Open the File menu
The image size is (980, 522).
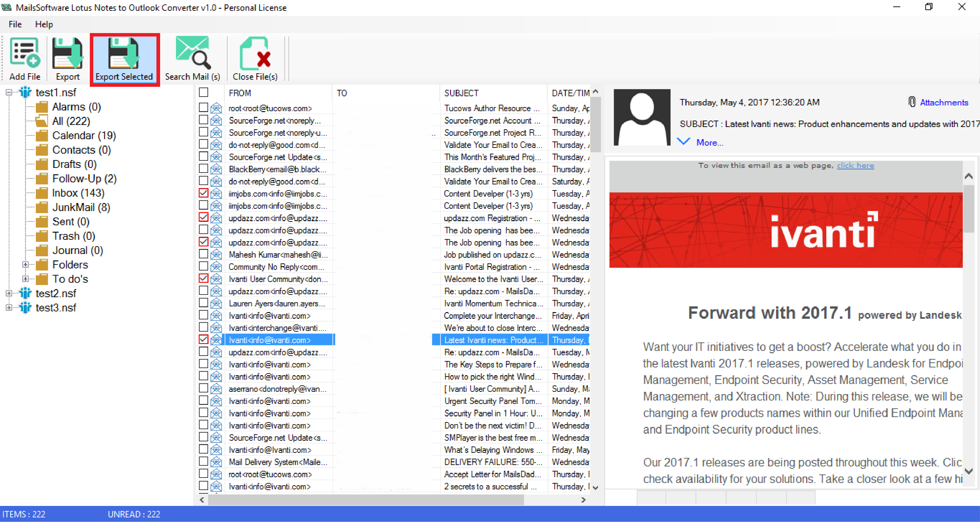[x=15, y=24]
